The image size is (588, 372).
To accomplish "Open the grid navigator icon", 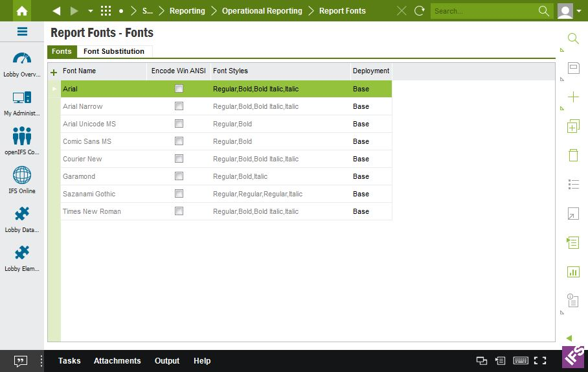I will click(106, 11).
